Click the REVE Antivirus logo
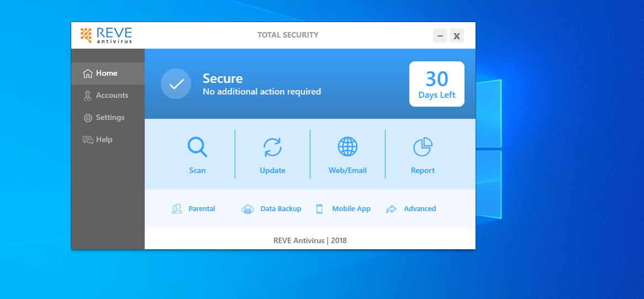 106,35
